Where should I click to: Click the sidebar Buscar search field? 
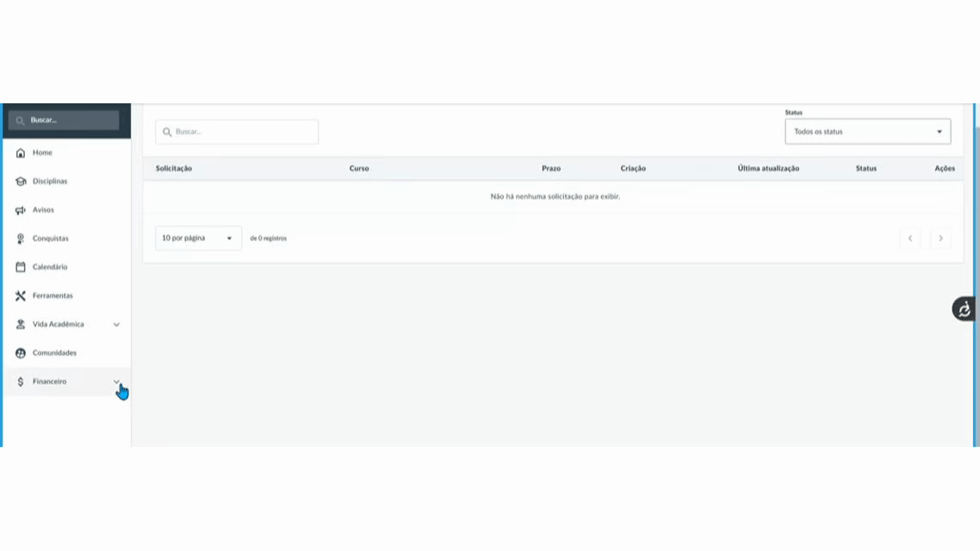(65, 121)
